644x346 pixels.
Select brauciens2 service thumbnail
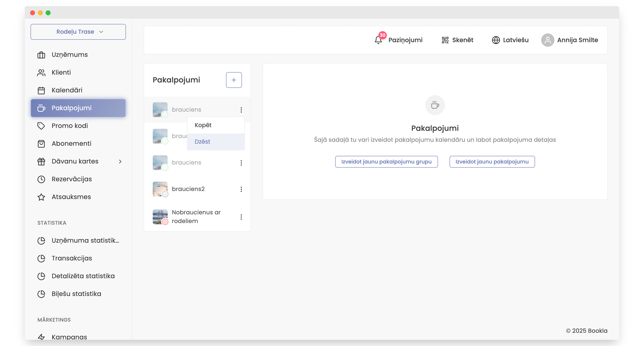click(x=160, y=189)
